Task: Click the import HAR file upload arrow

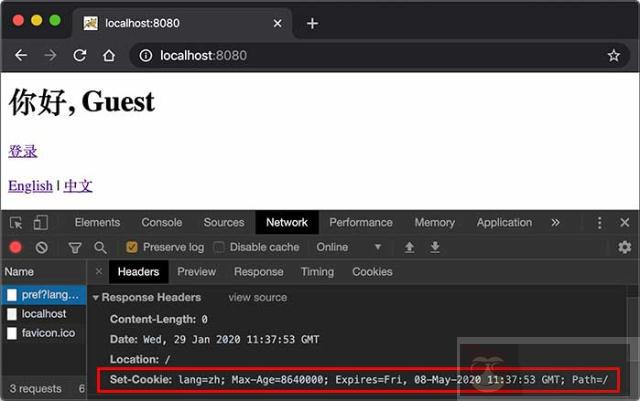Action: 409,247
